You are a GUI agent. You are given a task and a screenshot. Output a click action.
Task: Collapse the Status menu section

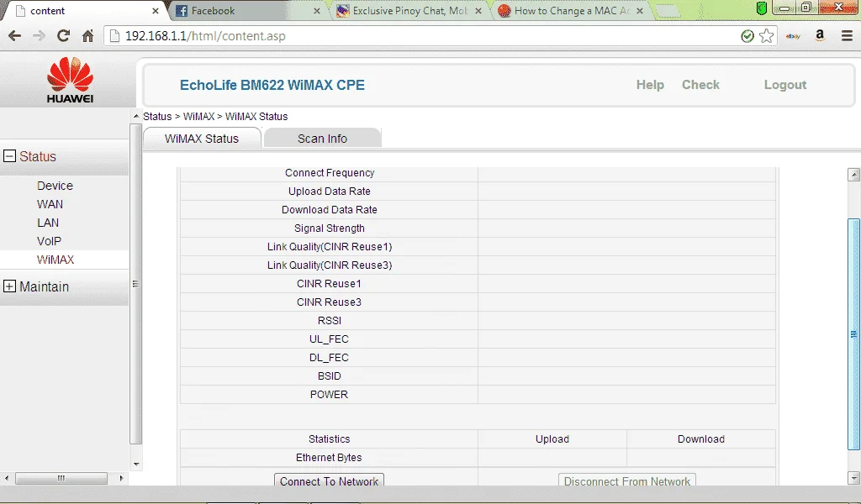10,156
